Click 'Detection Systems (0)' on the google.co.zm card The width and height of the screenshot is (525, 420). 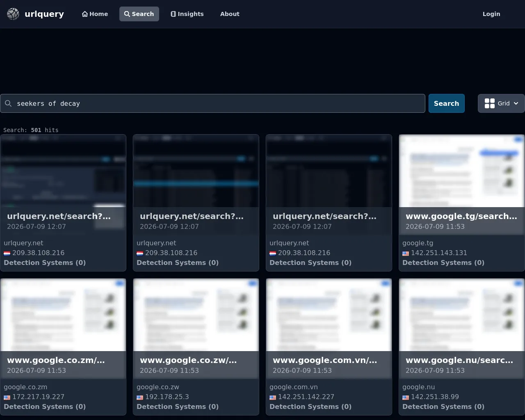click(45, 407)
